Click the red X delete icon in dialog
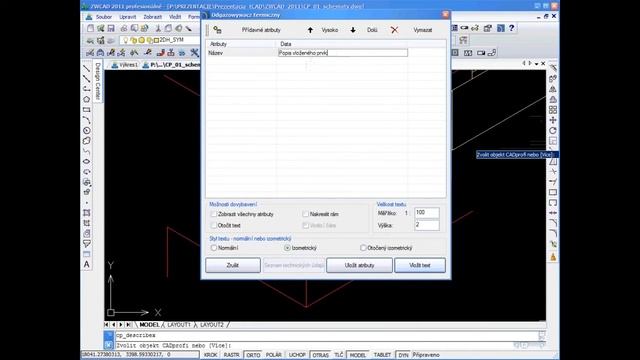The height and width of the screenshot is (360, 640). pos(394,30)
